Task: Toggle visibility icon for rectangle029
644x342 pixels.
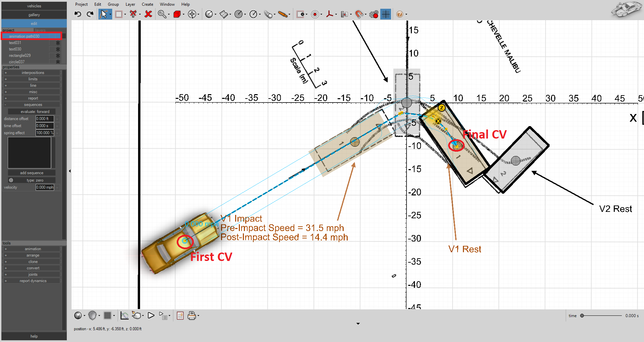Action: [58, 55]
